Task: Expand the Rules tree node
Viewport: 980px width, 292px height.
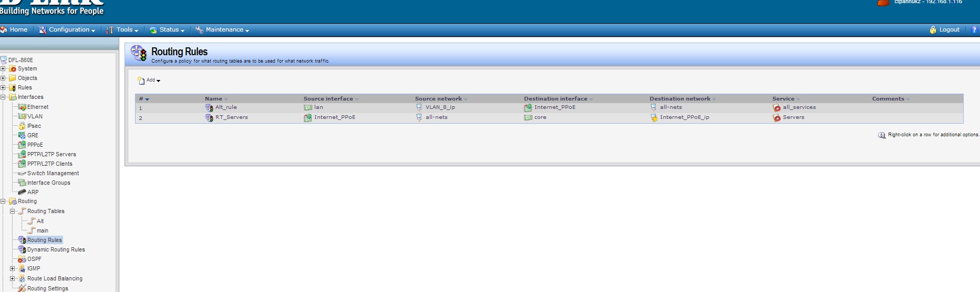Action: click(x=3, y=87)
